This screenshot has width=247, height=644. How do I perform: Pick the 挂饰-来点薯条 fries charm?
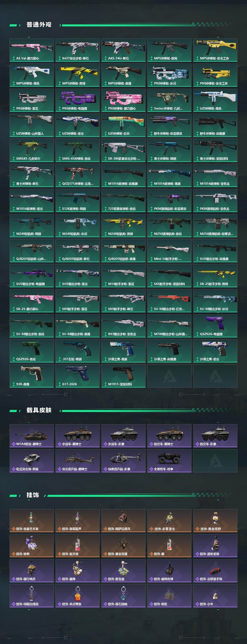(x=78, y=596)
